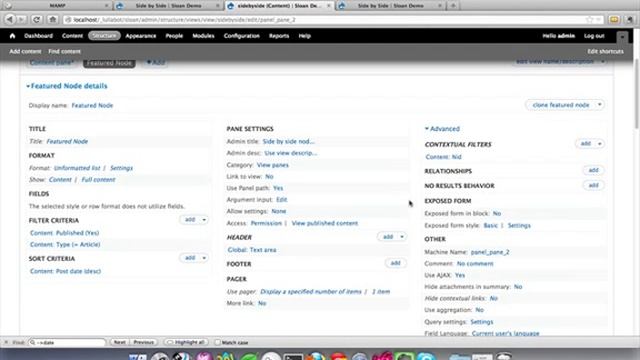Select the sidebyside (Content) browser tab
The image size is (640, 360).
(280, 6)
